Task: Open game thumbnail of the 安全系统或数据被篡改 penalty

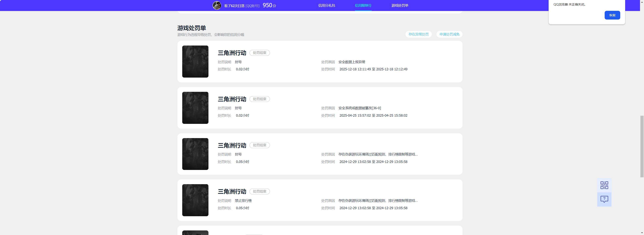Action: [195, 108]
